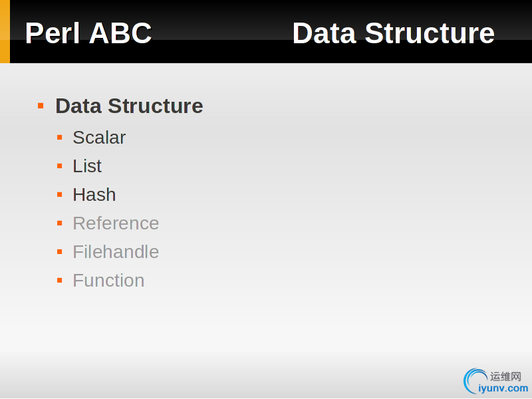
Task: Click the orange bullet next to Function
Action: (60, 280)
